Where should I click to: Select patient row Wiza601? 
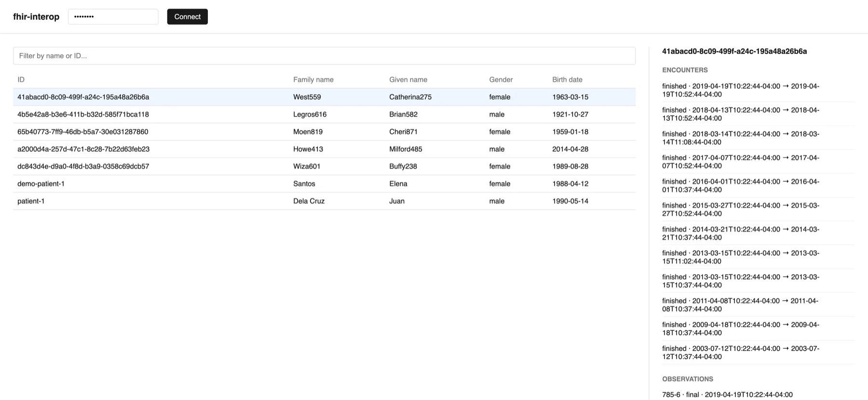(324, 166)
